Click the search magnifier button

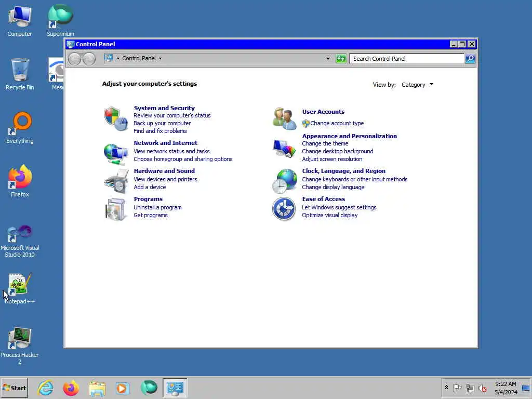(x=470, y=59)
